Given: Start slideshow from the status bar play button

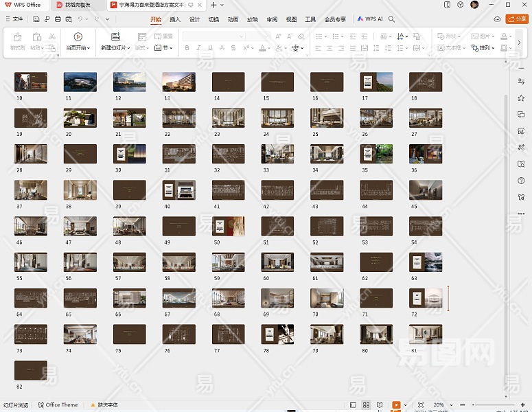Looking at the screenshot, I should (x=396, y=405).
